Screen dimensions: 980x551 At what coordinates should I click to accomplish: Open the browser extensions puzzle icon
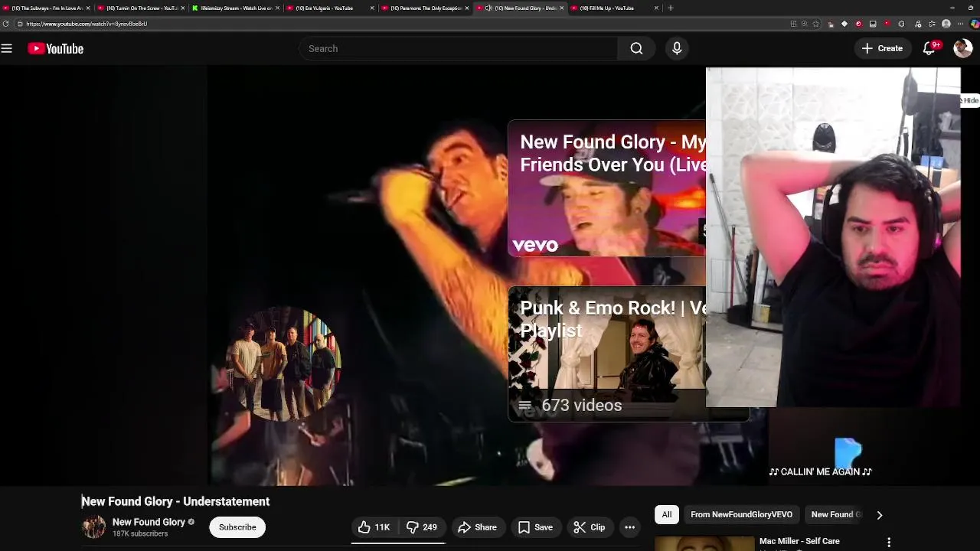[901, 24]
